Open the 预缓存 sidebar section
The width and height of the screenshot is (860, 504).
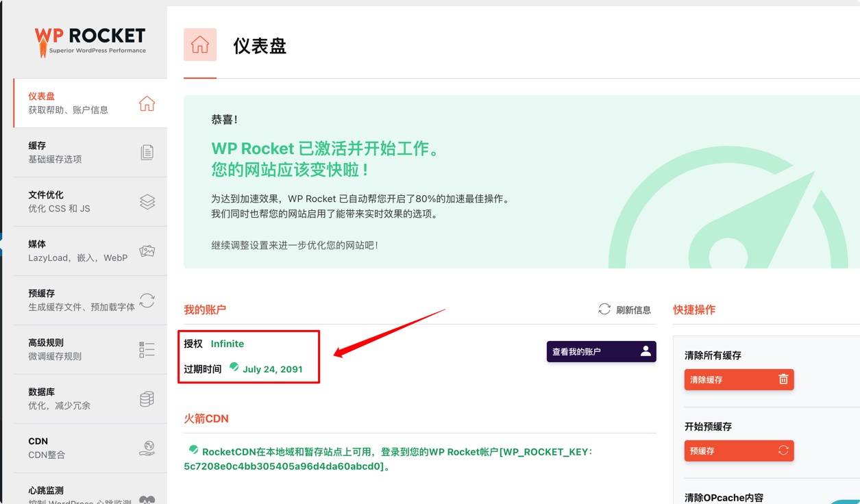(90, 300)
